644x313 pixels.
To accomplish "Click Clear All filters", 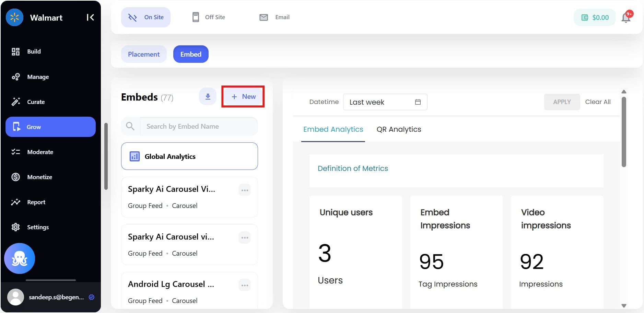I will 598,102.
